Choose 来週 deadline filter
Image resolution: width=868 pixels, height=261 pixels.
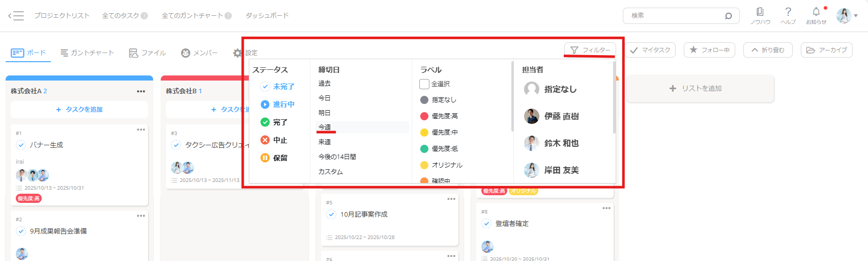(x=325, y=142)
